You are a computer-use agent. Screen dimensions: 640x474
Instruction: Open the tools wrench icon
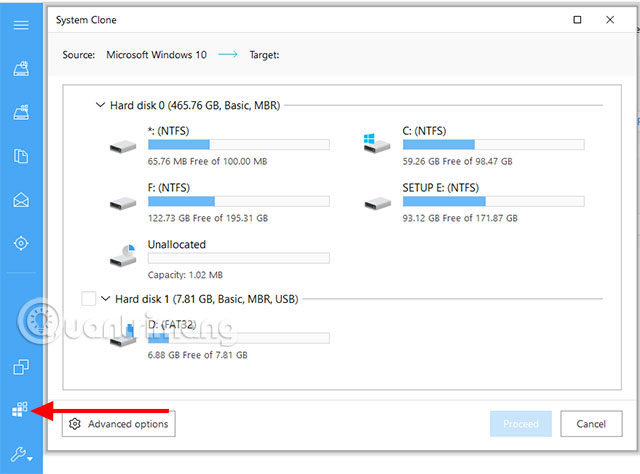[x=18, y=454]
